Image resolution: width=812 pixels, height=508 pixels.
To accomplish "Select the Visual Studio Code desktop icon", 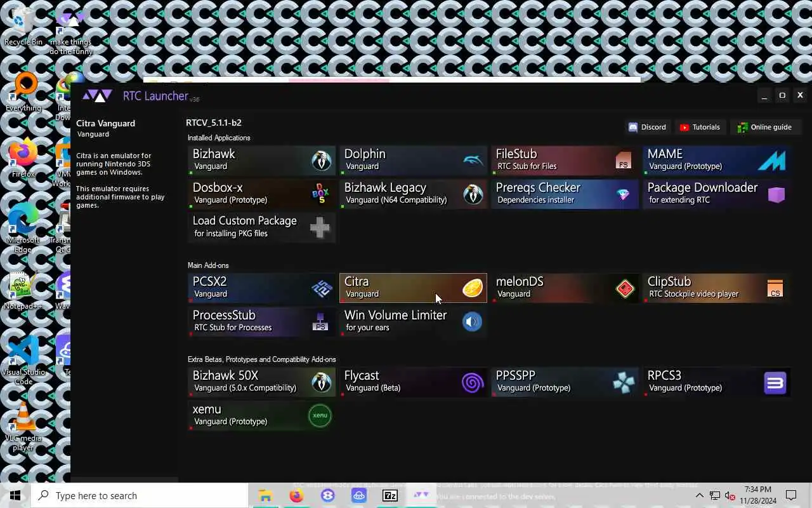I will (x=23, y=361).
